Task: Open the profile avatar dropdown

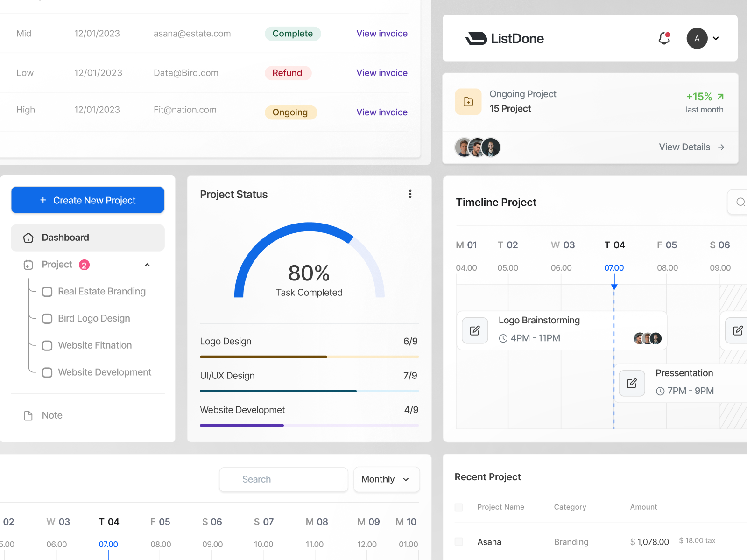Action: [697, 38]
